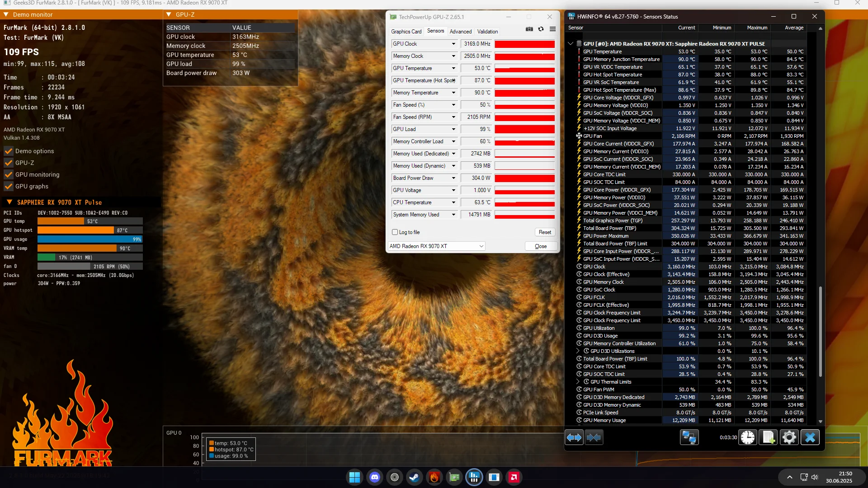Image resolution: width=868 pixels, height=488 pixels.
Task: Click GPU-Z refresh icon
Action: pos(541,29)
